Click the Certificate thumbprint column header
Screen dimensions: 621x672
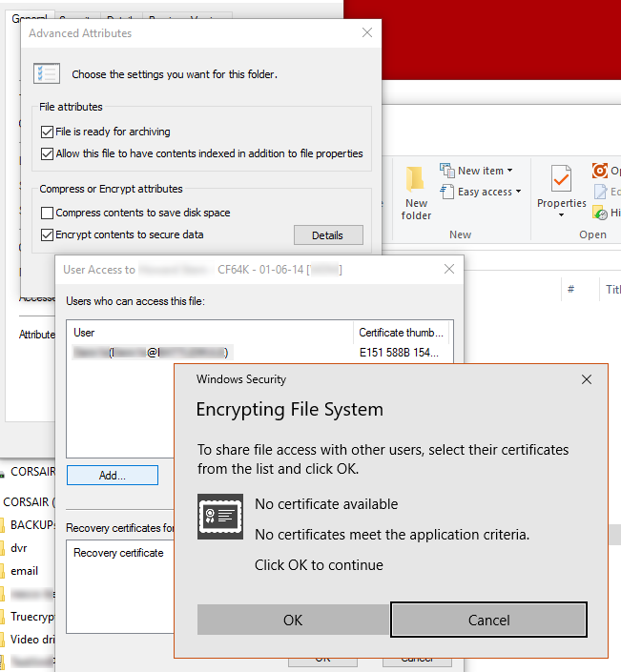[401, 333]
